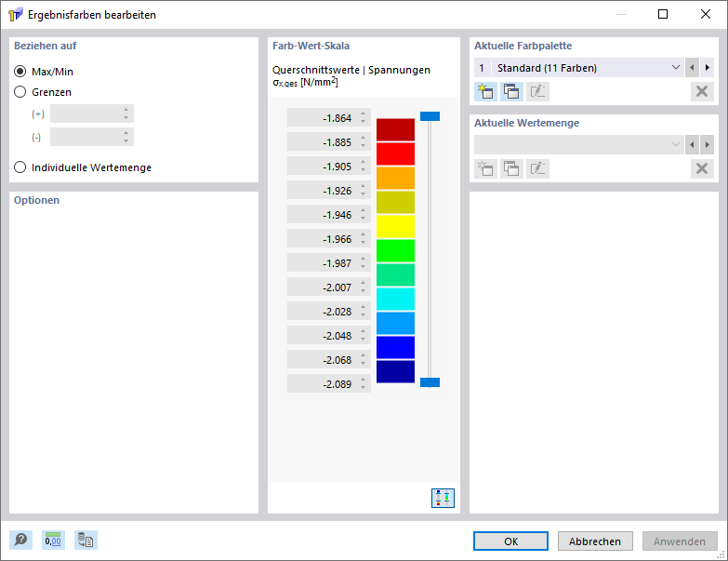
Task: Grab the bottom blue range slider handle
Action: click(x=430, y=382)
